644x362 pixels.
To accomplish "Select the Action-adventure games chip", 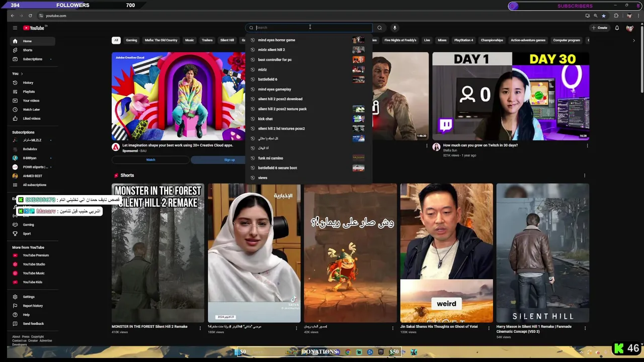I will click(x=528, y=40).
